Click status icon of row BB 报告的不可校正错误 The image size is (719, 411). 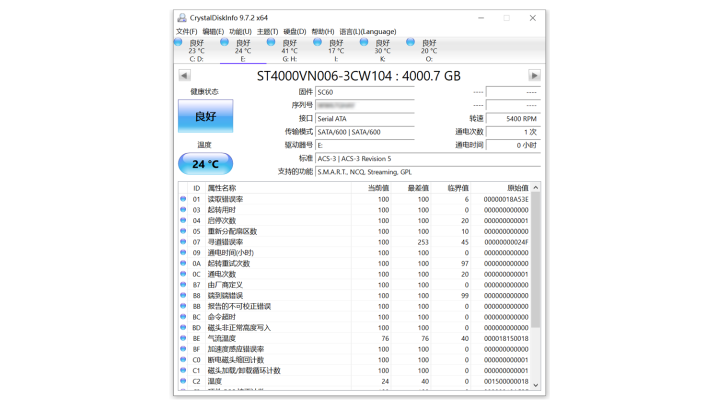(183, 306)
